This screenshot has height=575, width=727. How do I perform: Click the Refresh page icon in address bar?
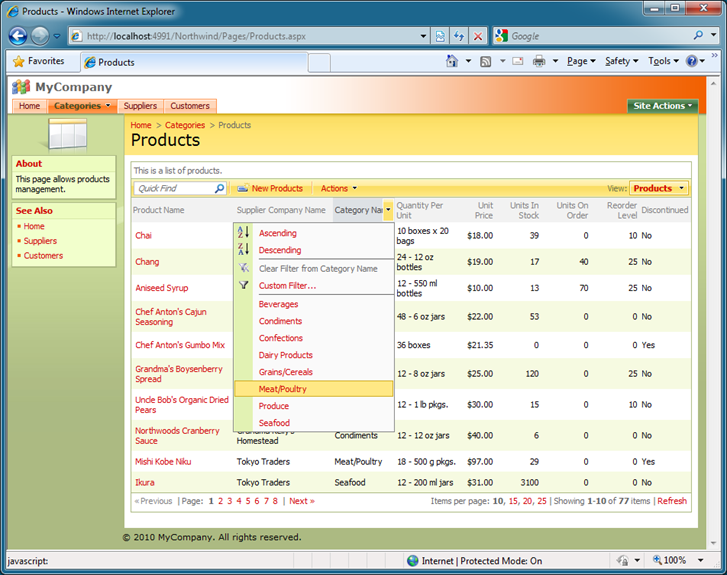pyautogui.click(x=458, y=36)
